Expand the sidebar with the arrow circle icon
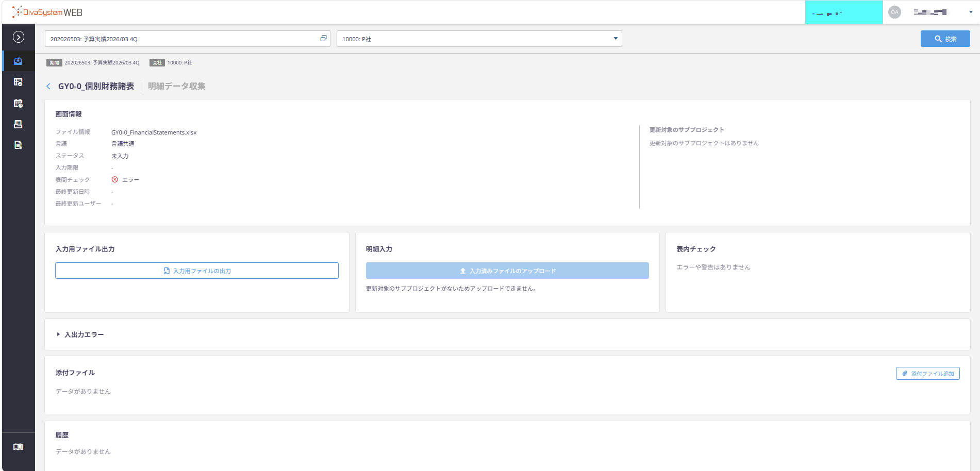 (18, 37)
